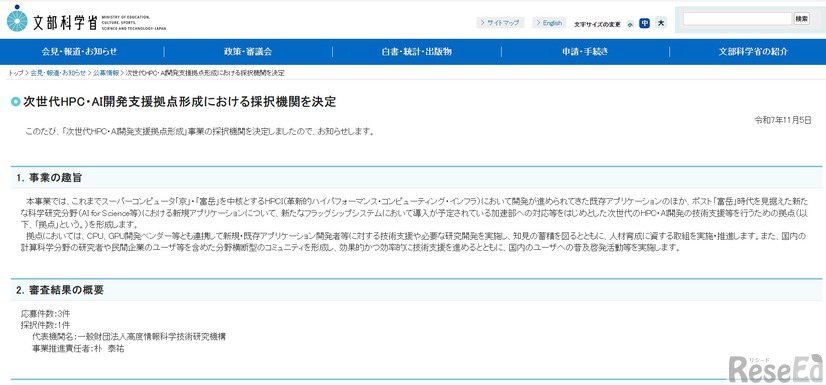Set font size to large (大)

click(661, 23)
